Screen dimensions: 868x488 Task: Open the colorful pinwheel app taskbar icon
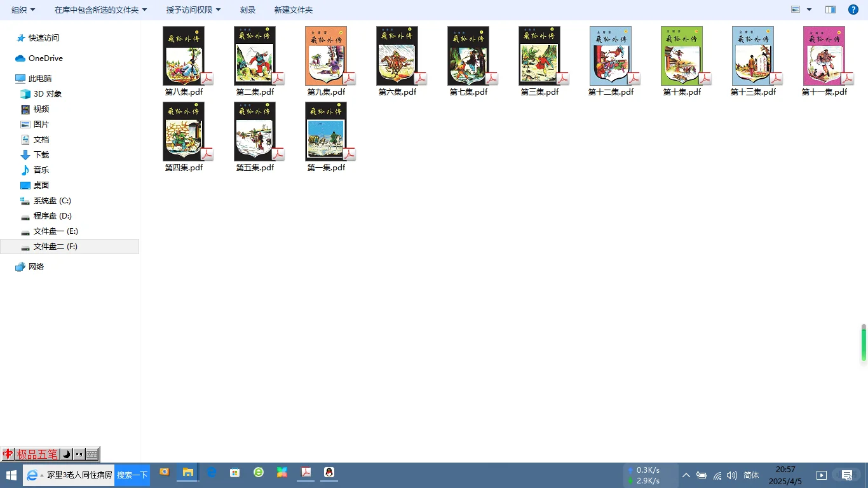coord(282,472)
